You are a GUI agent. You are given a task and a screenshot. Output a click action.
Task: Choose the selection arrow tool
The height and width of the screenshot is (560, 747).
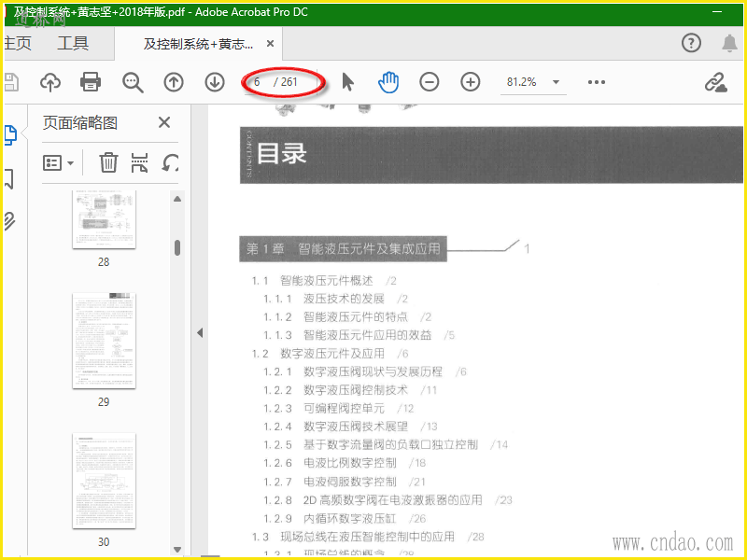(x=347, y=82)
